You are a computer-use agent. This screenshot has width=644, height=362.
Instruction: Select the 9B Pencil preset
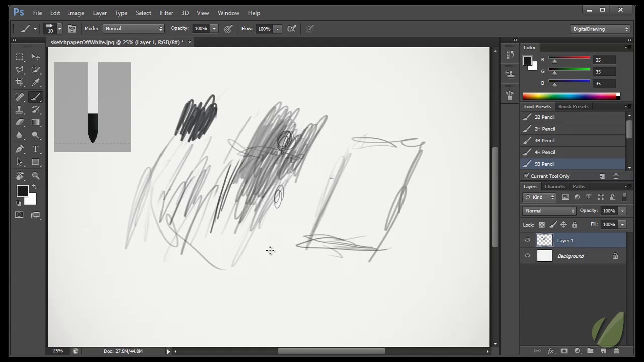pyautogui.click(x=573, y=164)
